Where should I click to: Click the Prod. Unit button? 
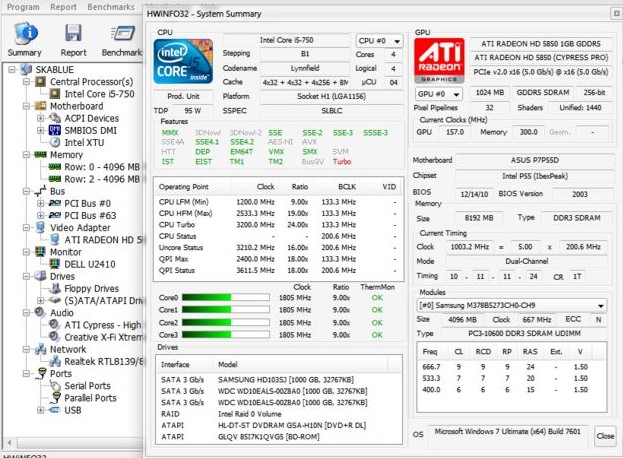coord(183,97)
